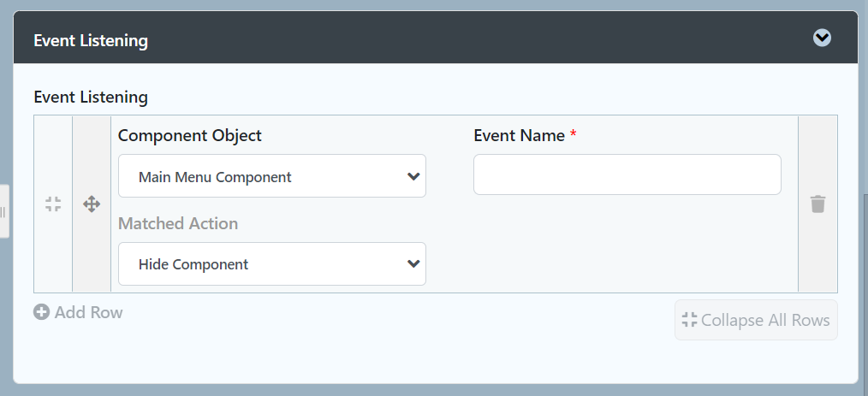This screenshot has width=868, height=396.
Task: Click the side panel handle on left edge
Action: pyautogui.click(x=3, y=210)
